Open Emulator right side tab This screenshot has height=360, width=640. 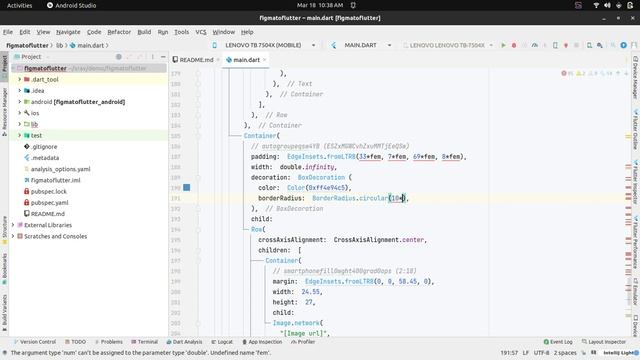(636, 292)
